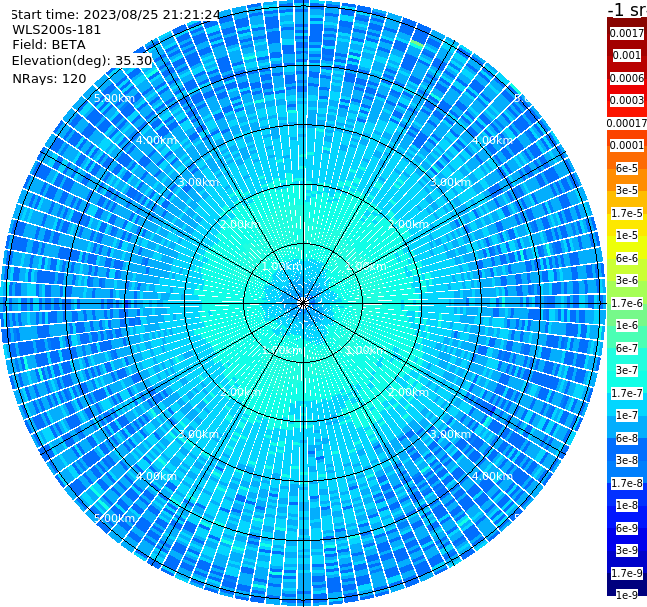Image resolution: width=647 pixels, height=607 pixels.
Task: Click the 3.00km ring label in lower-left quadrant
Action: pyautogui.click(x=198, y=434)
